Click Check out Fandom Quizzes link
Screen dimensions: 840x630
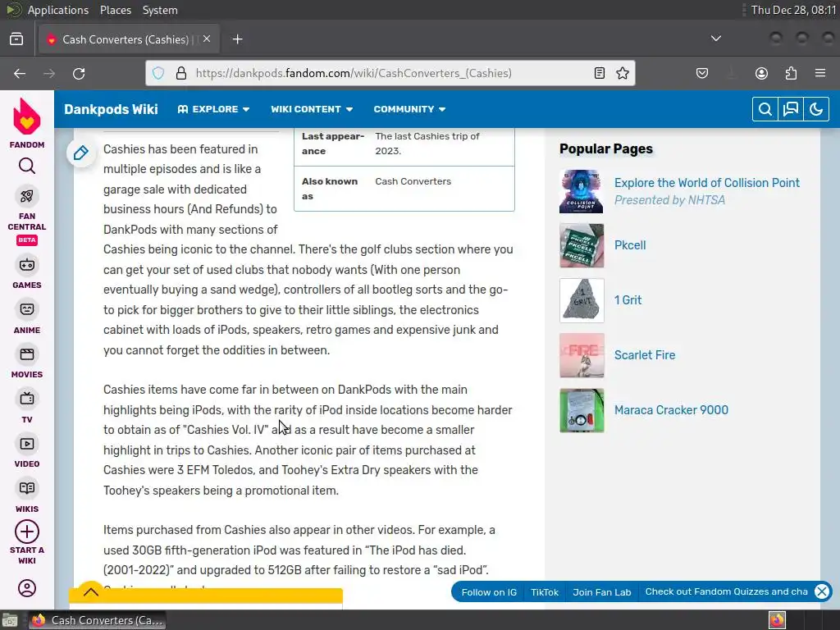(x=726, y=591)
